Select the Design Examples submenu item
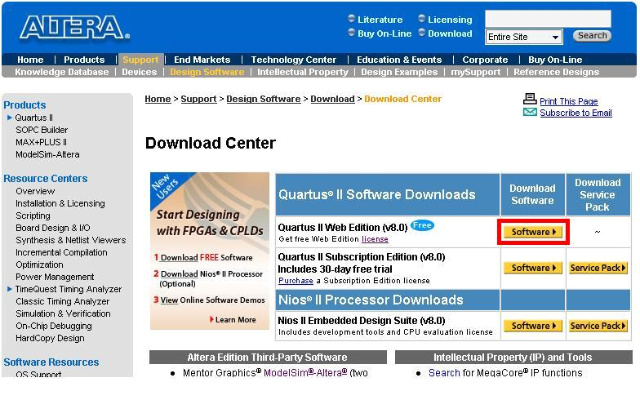 point(399,72)
